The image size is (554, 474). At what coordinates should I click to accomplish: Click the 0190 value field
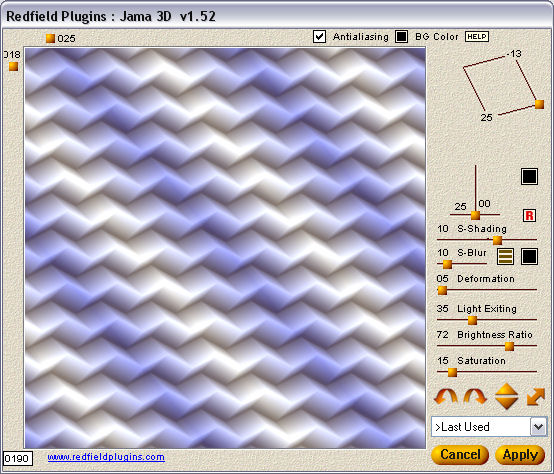coord(18,458)
